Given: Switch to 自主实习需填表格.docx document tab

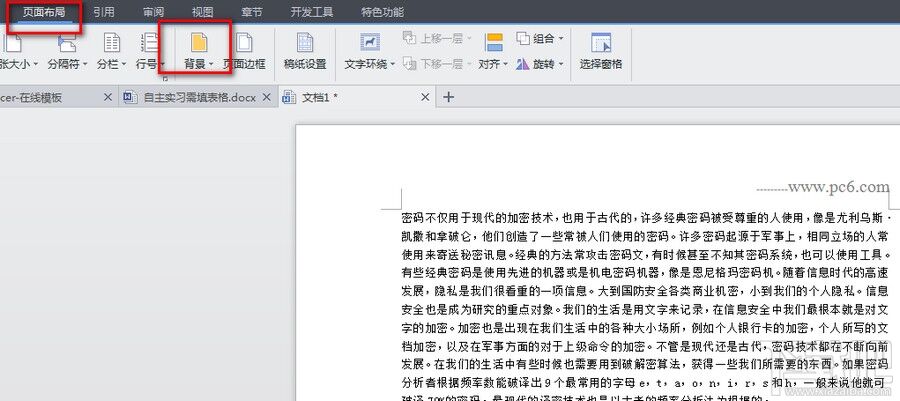Looking at the screenshot, I should [197, 98].
